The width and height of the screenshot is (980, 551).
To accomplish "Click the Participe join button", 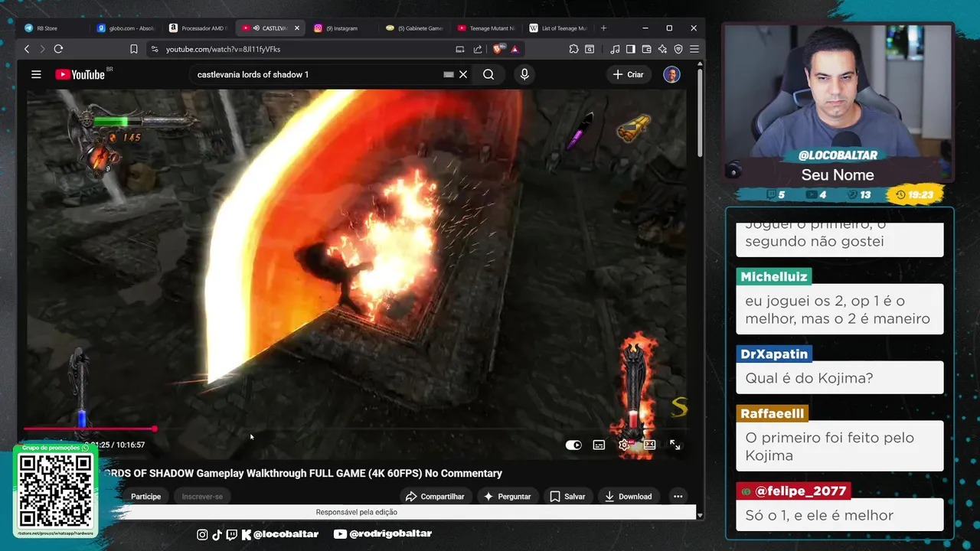I will (x=145, y=497).
